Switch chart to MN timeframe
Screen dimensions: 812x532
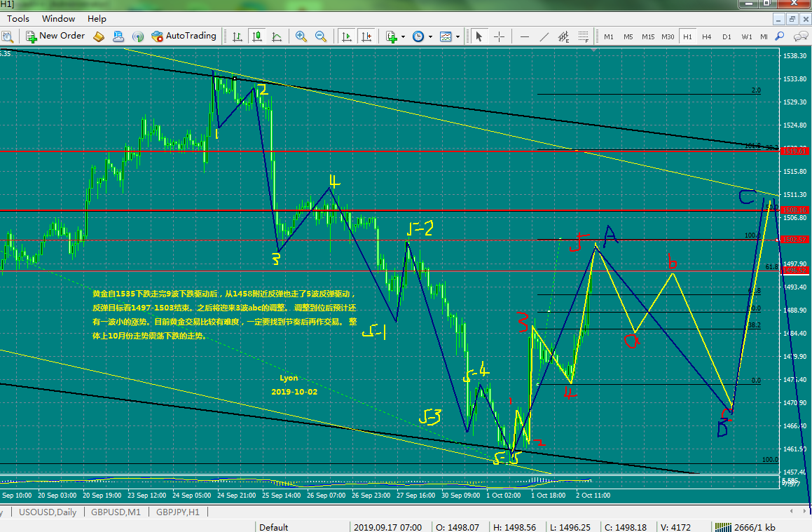[764, 36]
